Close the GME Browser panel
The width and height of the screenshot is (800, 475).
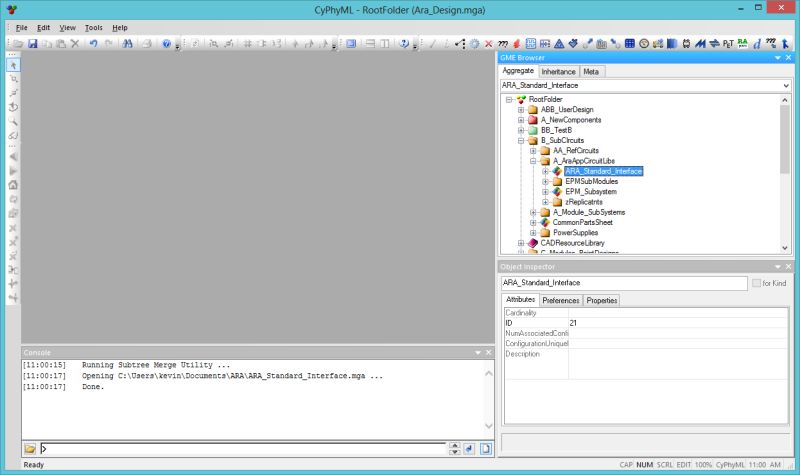point(788,58)
